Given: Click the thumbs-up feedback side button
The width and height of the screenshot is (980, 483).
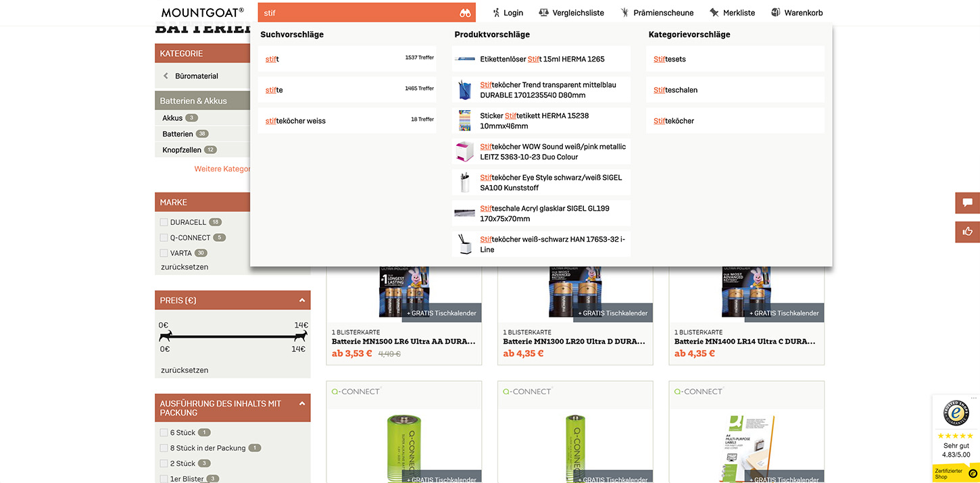Looking at the screenshot, I should point(968,232).
